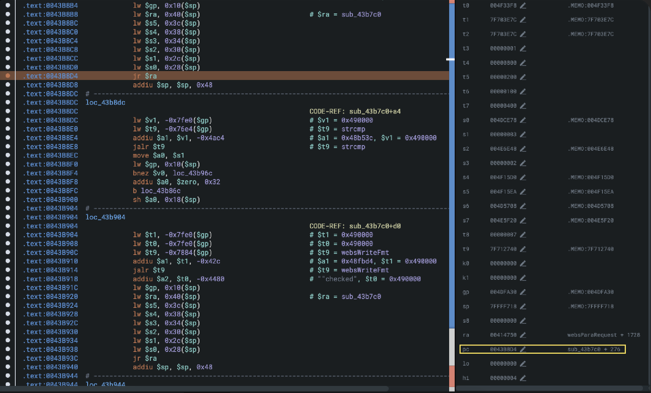Edit the pc register value
This screenshot has width=651, height=393.
(x=523, y=349)
